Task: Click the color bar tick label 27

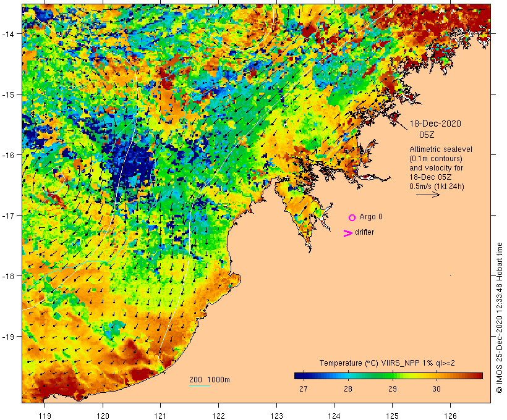Action: (304, 389)
